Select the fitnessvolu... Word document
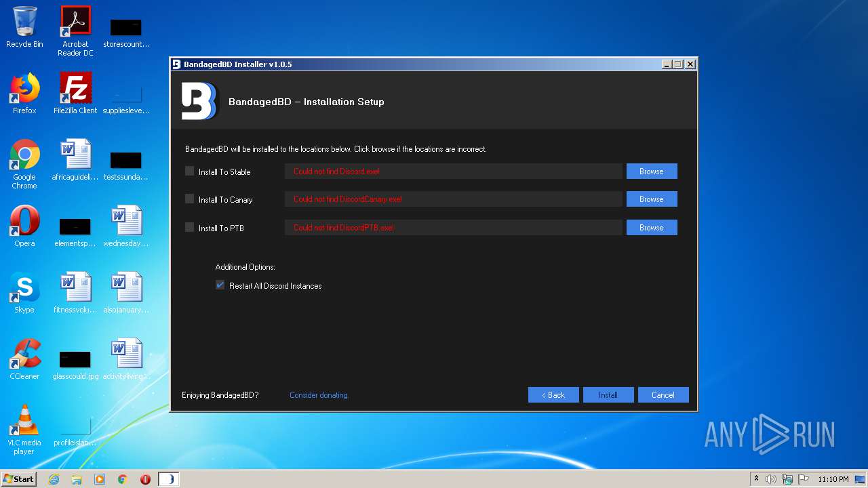868x488 pixels. tap(75, 293)
